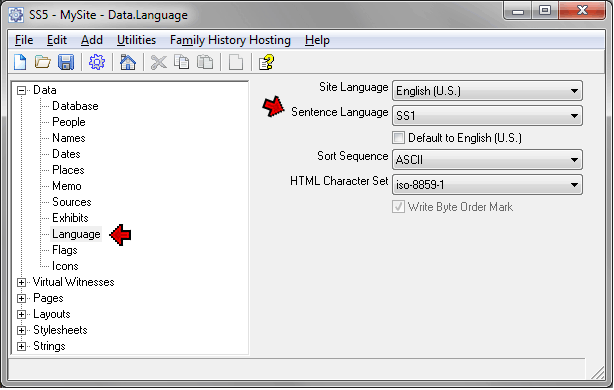This screenshot has height=390, width=614.
Task: Open the HTML Character Set dropdown
Action: [487, 184]
